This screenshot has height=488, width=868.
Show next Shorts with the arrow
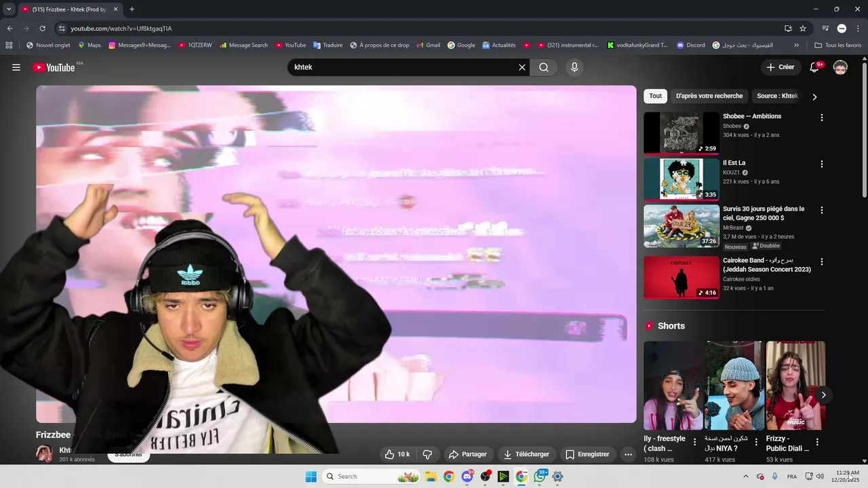[x=823, y=394]
